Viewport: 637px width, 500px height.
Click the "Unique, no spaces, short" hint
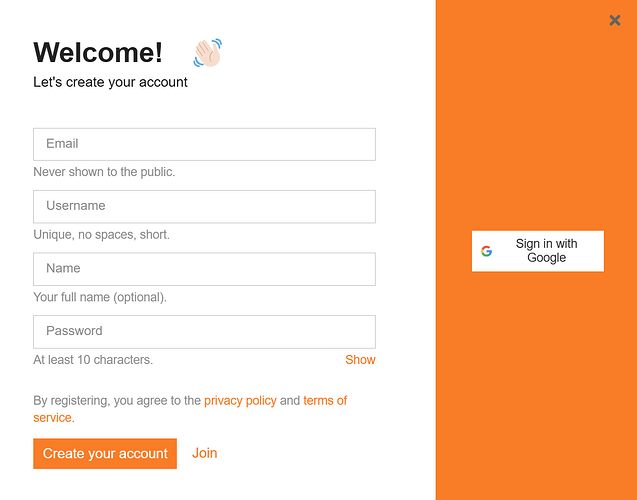(x=101, y=235)
